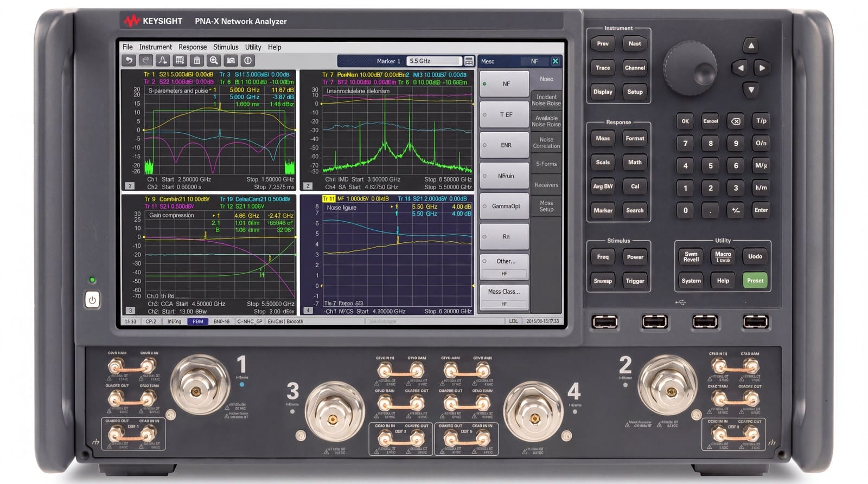Select the ENR radio softkey

504,145
